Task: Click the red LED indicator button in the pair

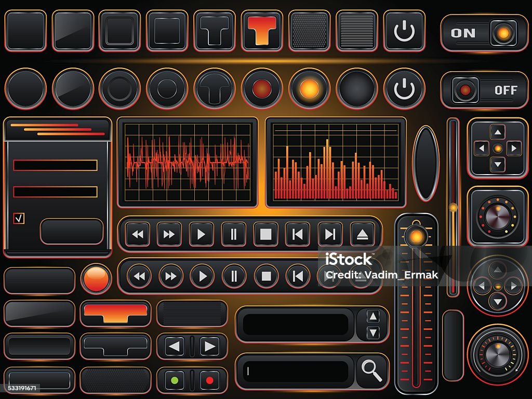Action: tap(210, 380)
